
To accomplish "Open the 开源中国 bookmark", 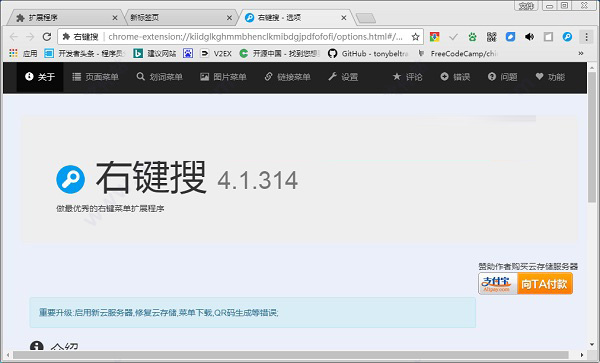I will point(279,54).
